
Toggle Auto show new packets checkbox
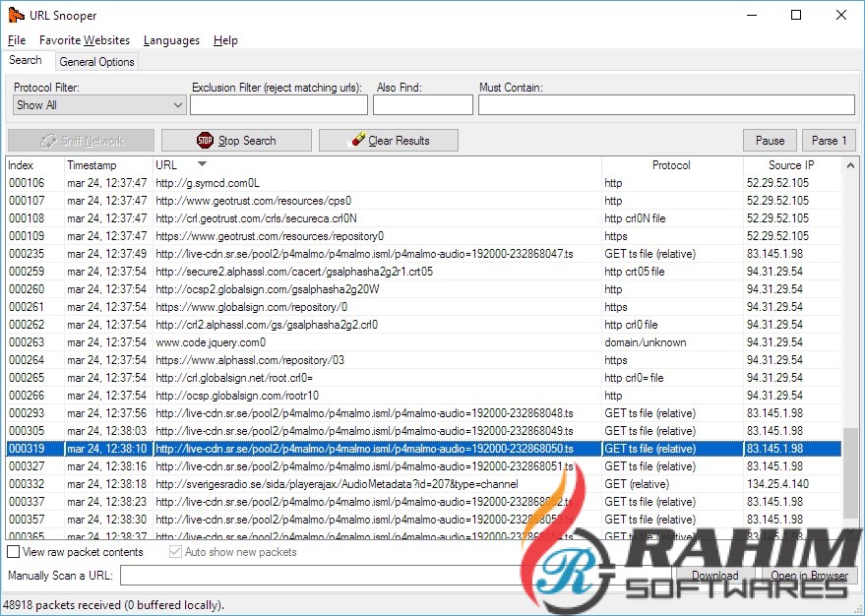[175, 551]
